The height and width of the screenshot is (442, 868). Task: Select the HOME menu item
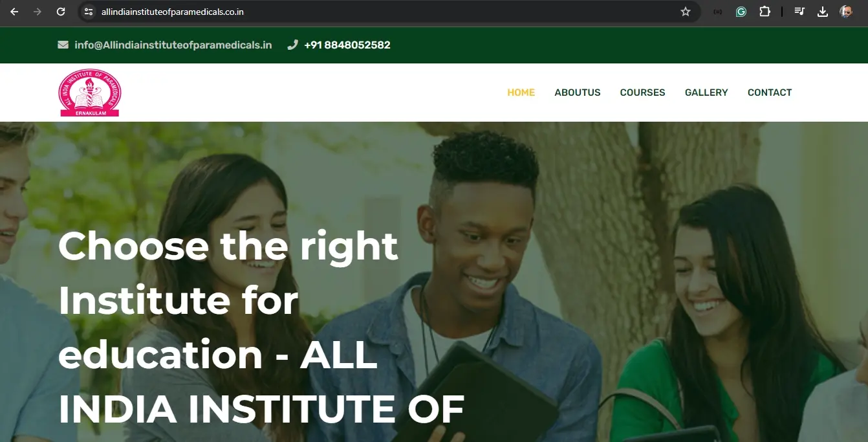point(521,93)
